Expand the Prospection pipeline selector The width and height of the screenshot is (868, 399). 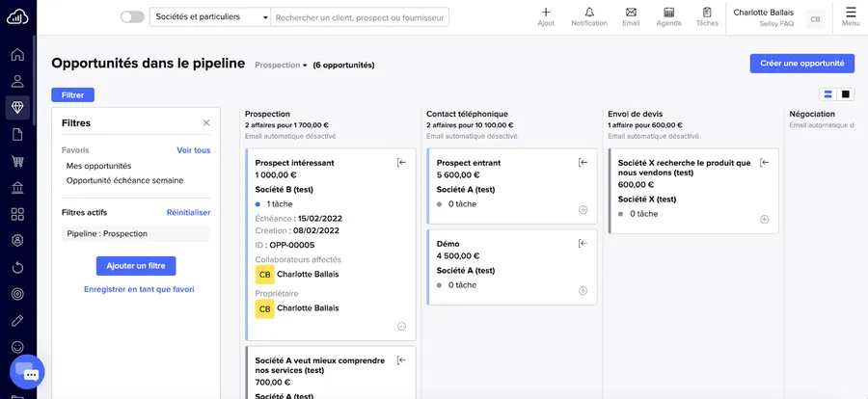pos(281,66)
